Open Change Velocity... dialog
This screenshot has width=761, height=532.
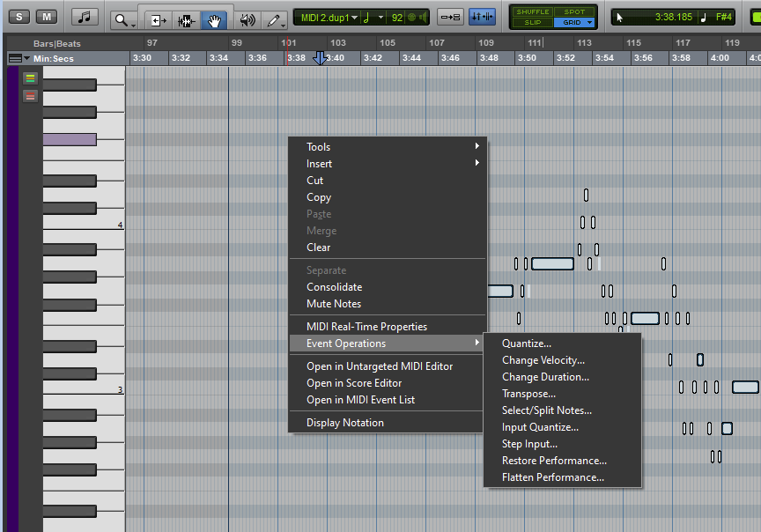(563, 360)
